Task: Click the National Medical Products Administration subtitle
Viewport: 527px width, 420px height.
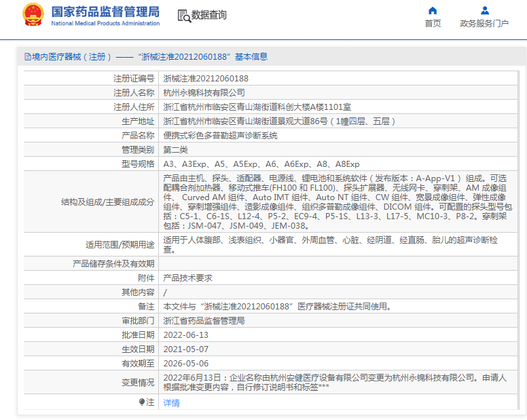Action: pos(105,23)
